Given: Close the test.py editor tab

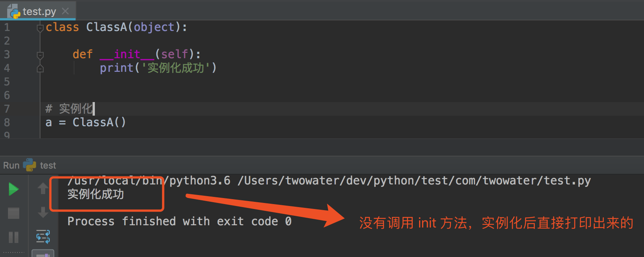Looking at the screenshot, I should point(65,11).
